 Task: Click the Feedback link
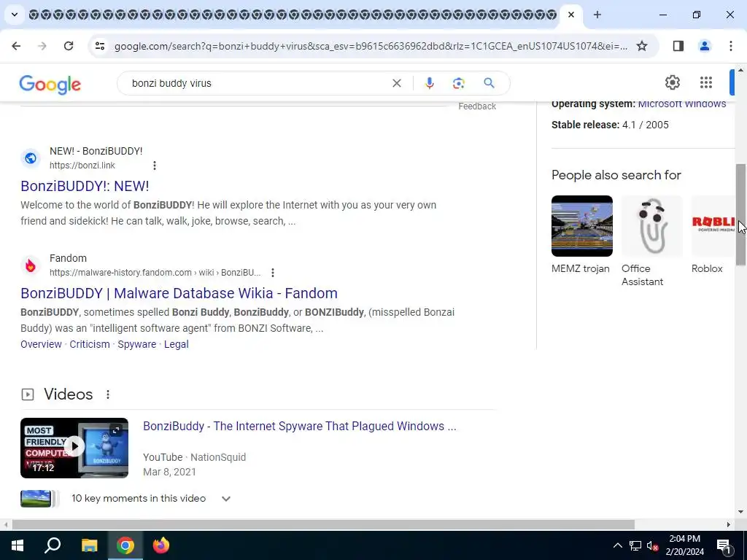(x=477, y=106)
